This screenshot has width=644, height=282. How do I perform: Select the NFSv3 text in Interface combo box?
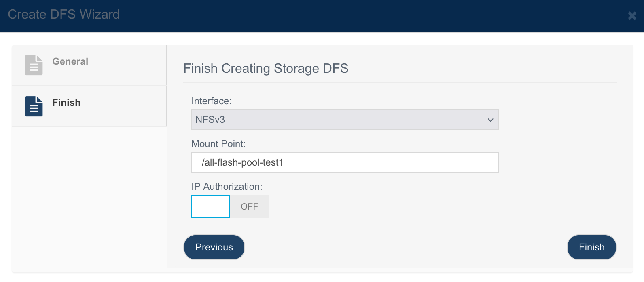tap(210, 120)
